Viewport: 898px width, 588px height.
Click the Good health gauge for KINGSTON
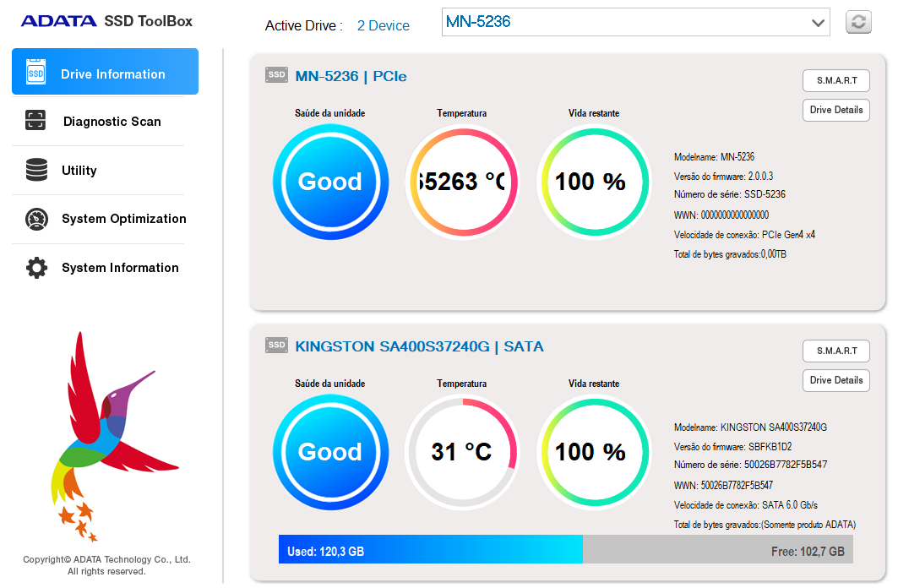tap(330, 452)
